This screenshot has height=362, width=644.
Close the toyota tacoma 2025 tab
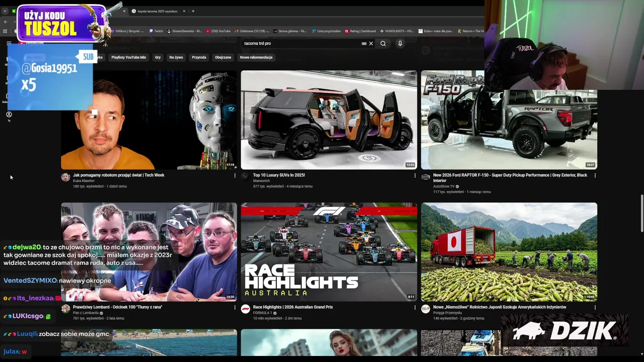(184, 11)
